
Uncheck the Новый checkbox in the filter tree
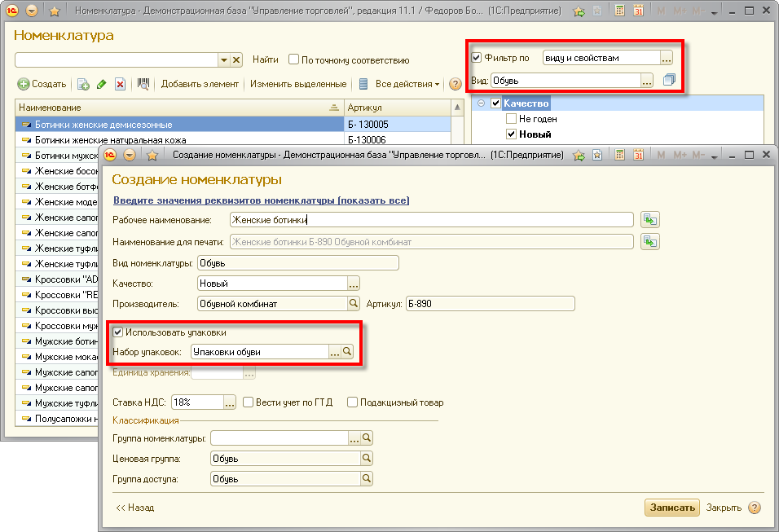coord(511,134)
